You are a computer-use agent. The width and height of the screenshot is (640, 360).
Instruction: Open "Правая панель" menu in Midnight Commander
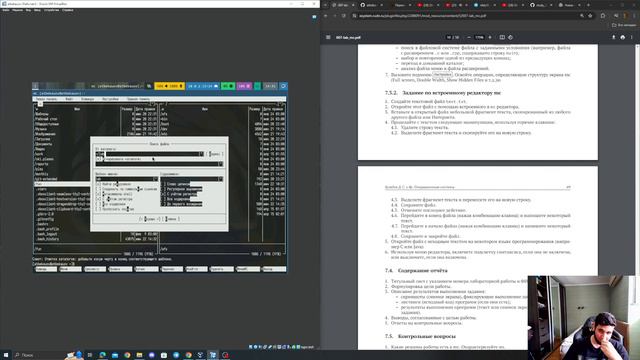[138, 99]
